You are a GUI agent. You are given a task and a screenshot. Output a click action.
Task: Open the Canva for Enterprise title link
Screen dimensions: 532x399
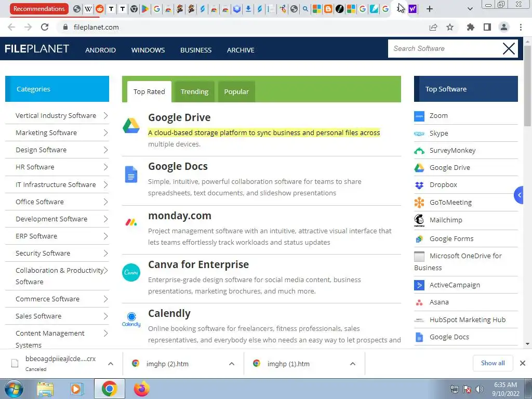click(x=198, y=264)
